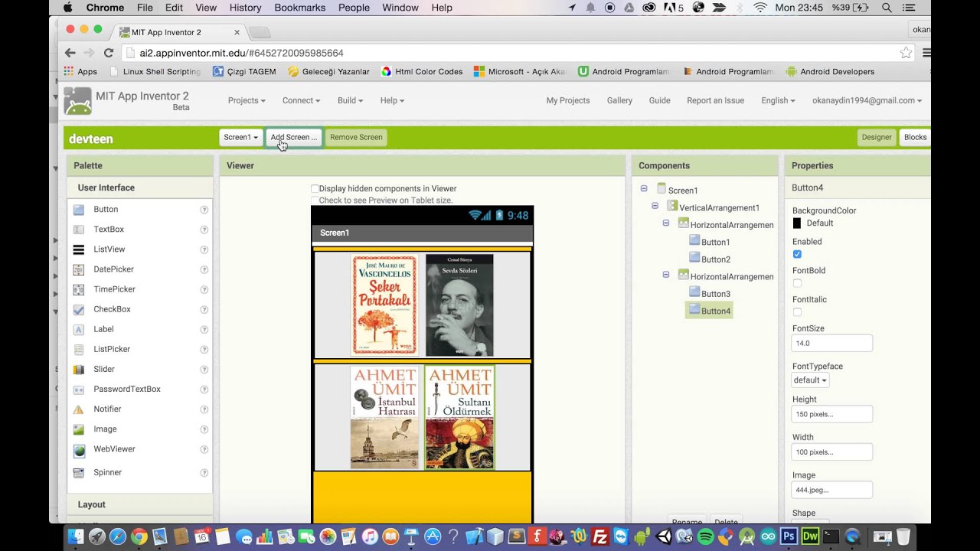Open Spotify from the dock

pos(706,536)
